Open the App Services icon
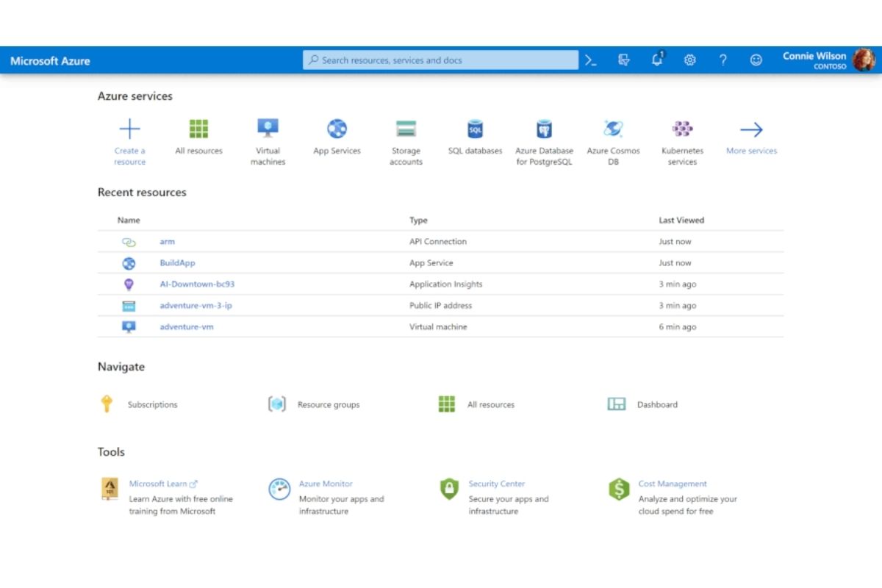Screen dimensions: 882x588 pyautogui.click(x=337, y=129)
